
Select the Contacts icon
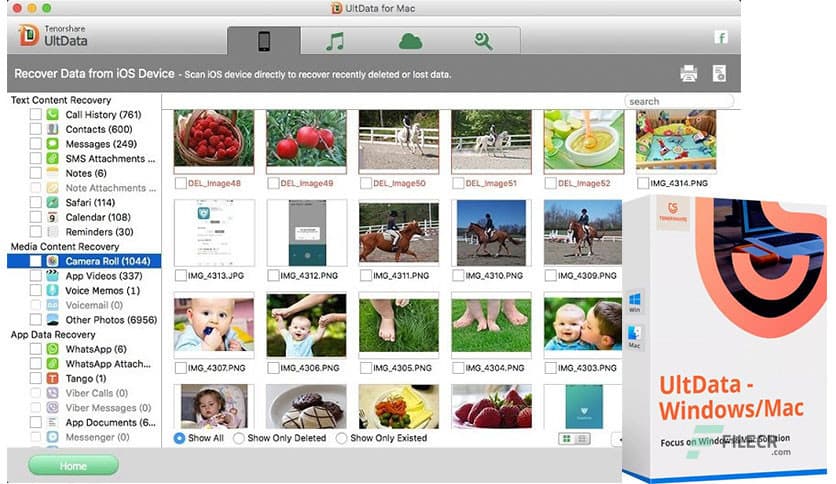[52, 129]
